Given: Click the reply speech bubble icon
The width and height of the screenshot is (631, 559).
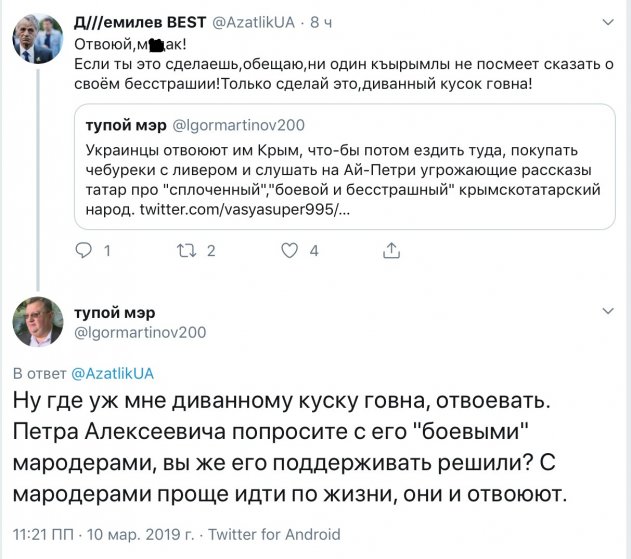Looking at the screenshot, I should click(84, 251).
